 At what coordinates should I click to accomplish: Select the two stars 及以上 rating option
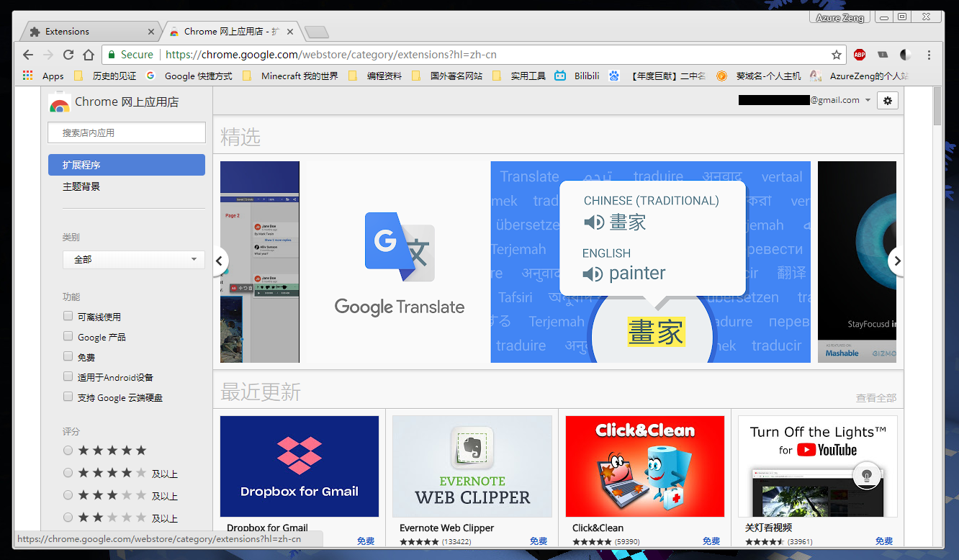coord(68,518)
